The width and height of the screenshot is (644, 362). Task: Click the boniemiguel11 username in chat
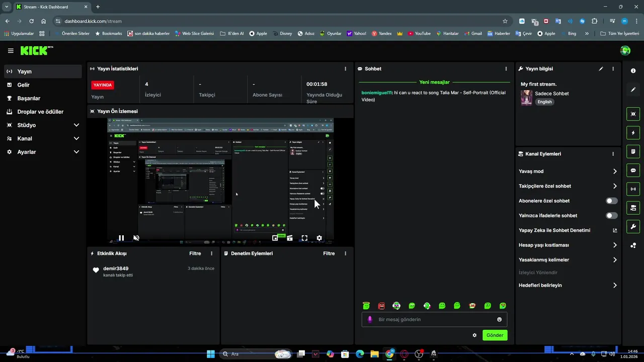[376, 93]
